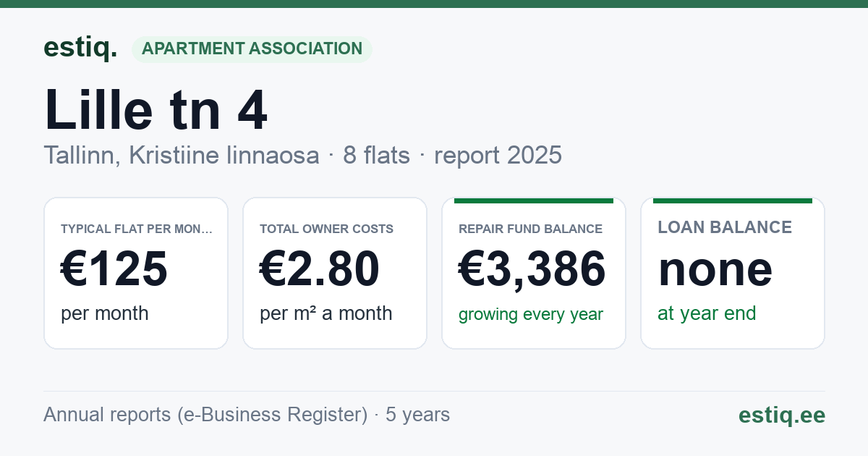
Task: Open the estiq.ee link
Action: pyautogui.click(x=782, y=415)
